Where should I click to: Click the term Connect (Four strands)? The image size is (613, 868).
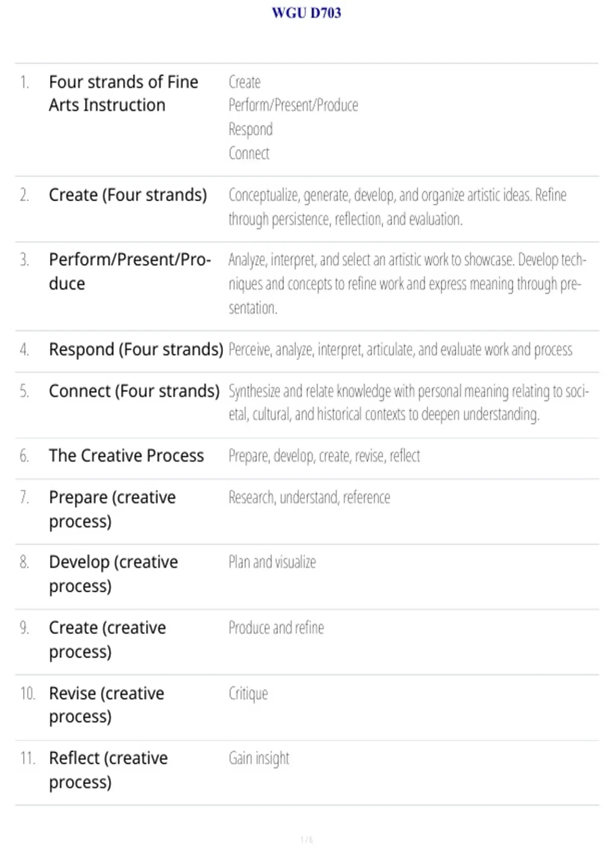pos(134,391)
